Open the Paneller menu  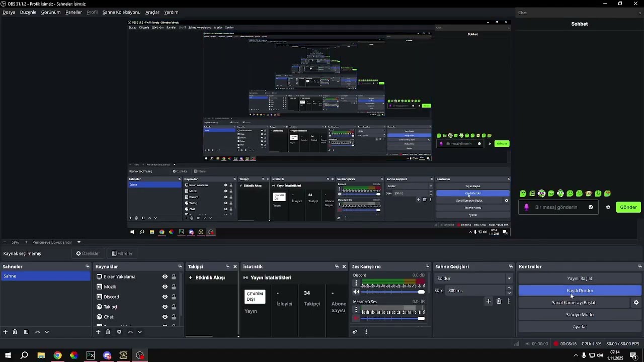pyautogui.click(x=73, y=12)
